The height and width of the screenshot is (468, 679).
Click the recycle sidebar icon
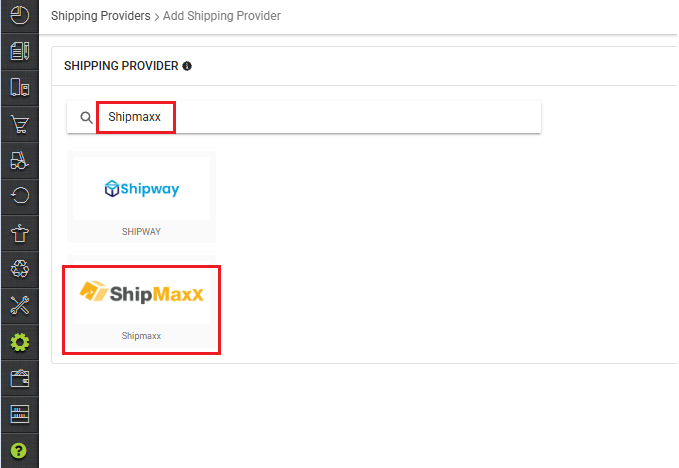(x=19, y=269)
